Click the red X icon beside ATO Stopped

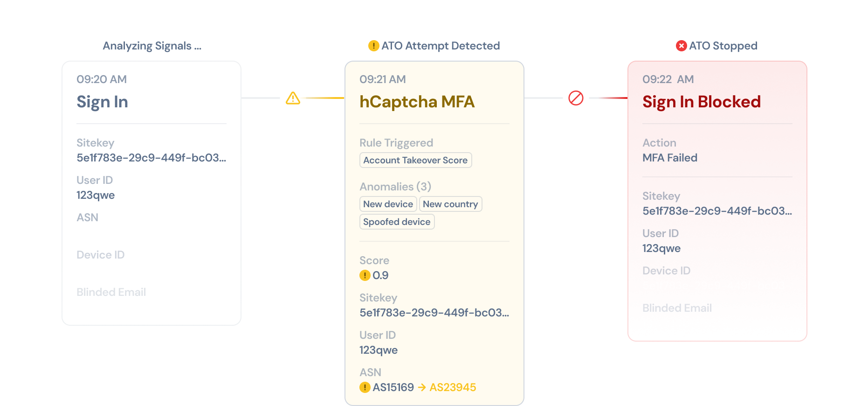[x=681, y=46]
